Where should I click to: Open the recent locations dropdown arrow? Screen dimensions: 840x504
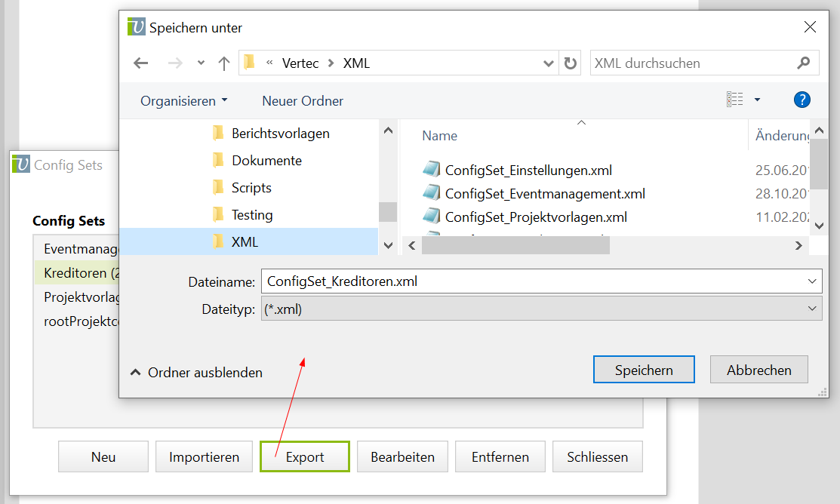click(200, 63)
